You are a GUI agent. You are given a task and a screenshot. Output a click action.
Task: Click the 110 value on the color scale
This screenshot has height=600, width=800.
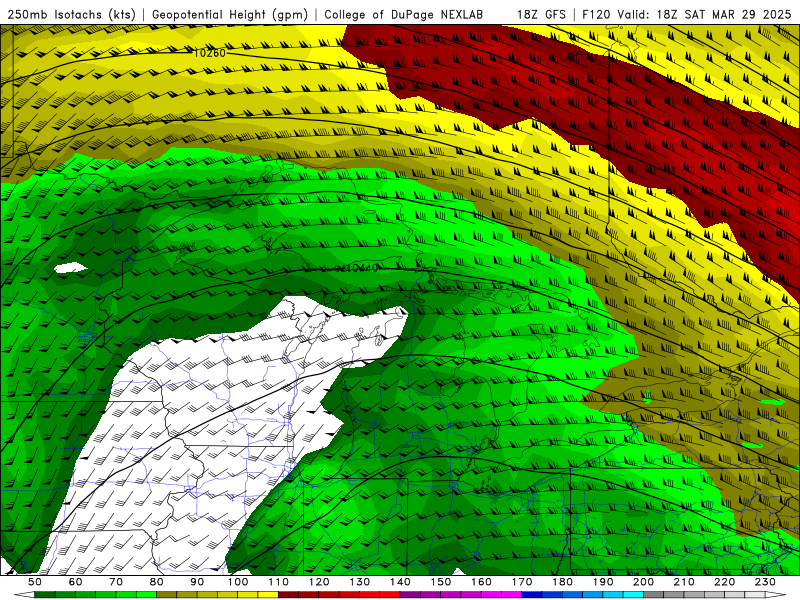point(278,582)
